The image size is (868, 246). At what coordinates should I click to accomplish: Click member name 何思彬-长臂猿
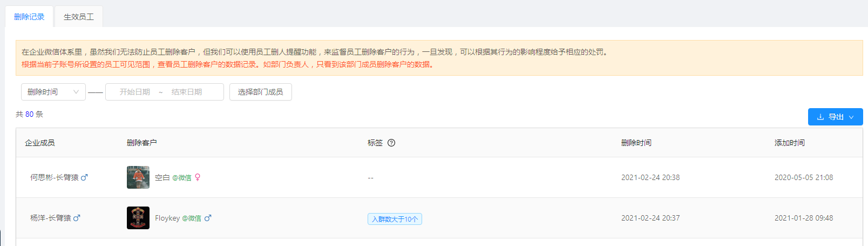(55, 177)
